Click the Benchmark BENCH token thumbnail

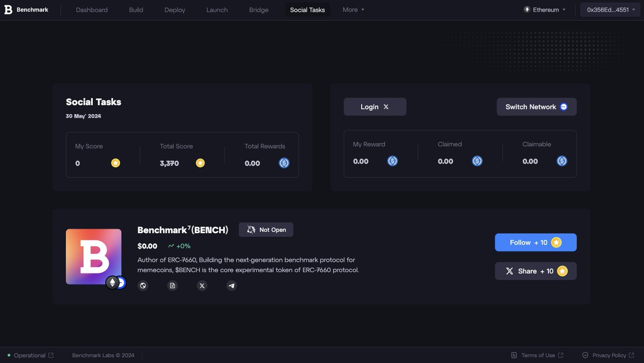point(94,257)
